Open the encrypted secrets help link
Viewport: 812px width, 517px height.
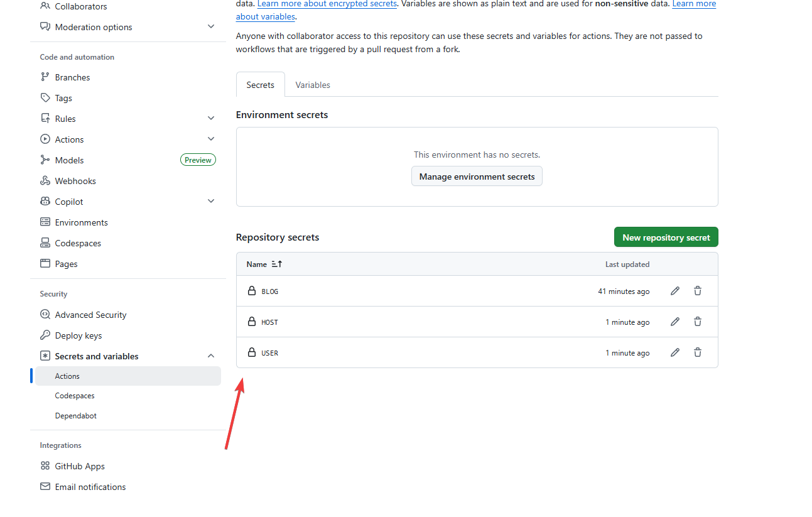coord(327,4)
